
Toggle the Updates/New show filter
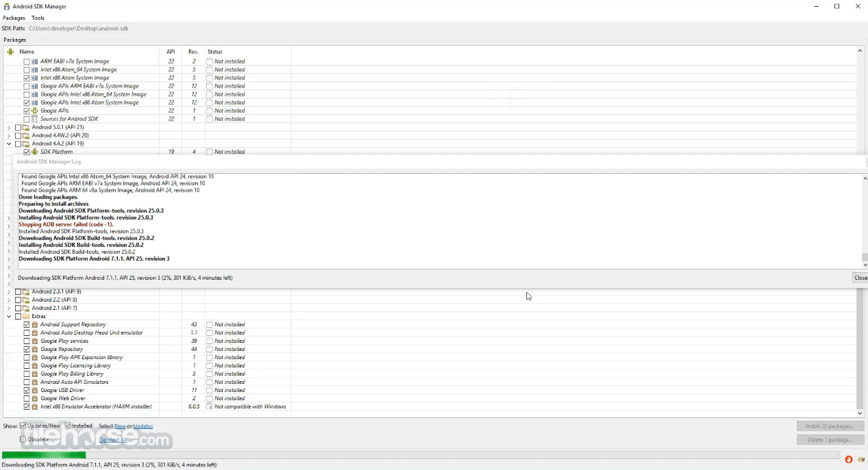point(23,426)
